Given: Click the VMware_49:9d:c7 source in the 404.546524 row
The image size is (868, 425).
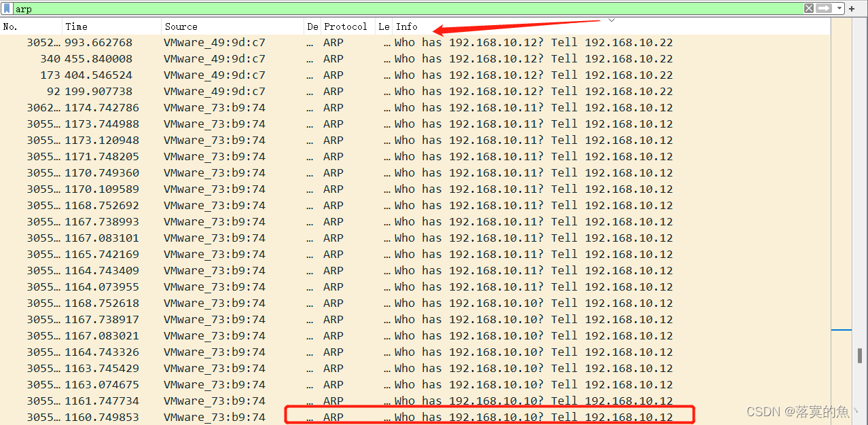Looking at the screenshot, I should [215, 75].
